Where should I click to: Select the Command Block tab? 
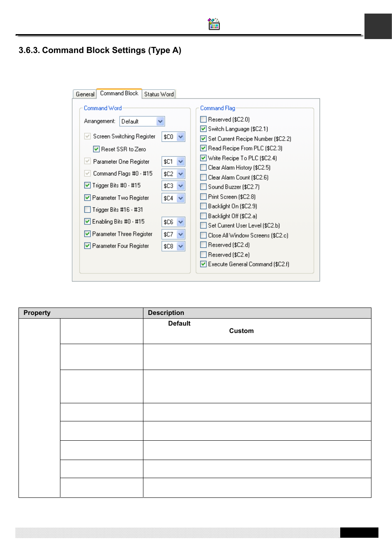[x=119, y=93]
